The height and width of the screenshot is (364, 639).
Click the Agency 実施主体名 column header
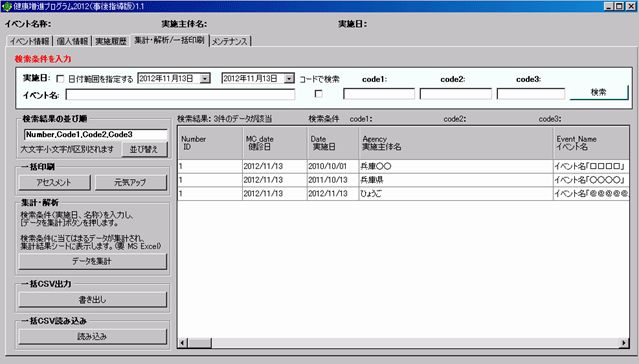pos(456,143)
